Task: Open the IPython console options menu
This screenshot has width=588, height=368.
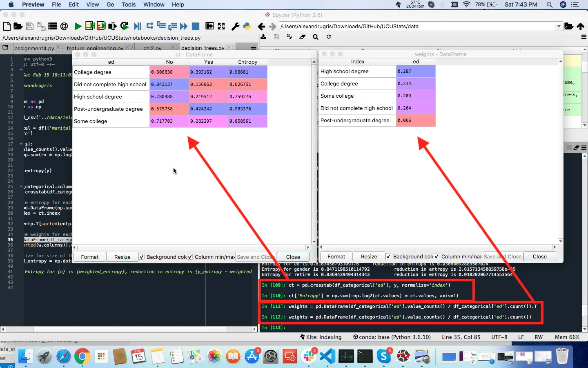Action: [584, 148]
